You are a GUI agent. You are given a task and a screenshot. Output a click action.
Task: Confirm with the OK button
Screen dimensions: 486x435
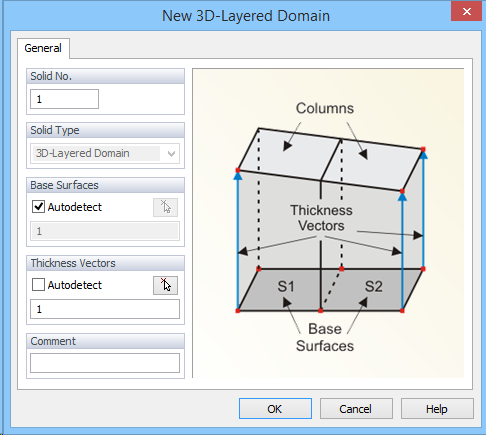click(x=275, y=409)
